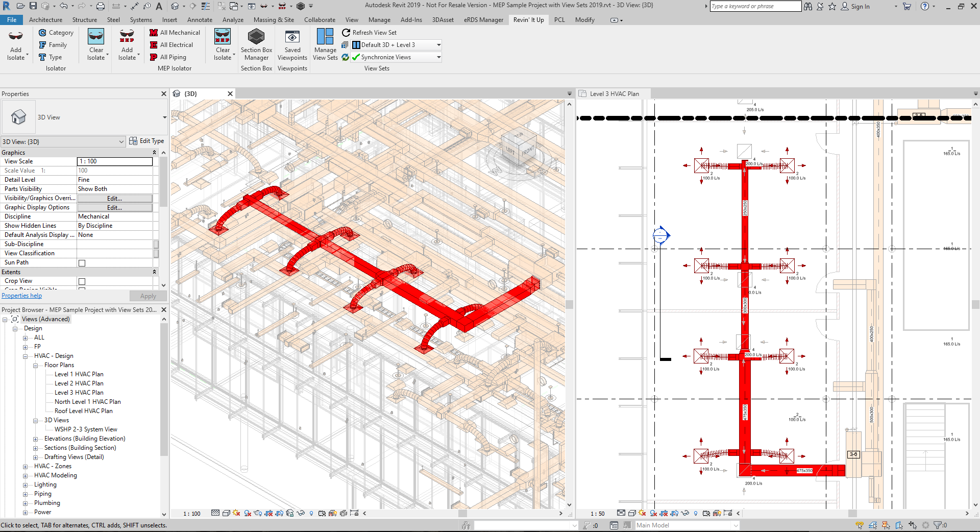Toggle Drag Elements on Selection
This screenshot has width=980, height=532.
click(912, 525)
